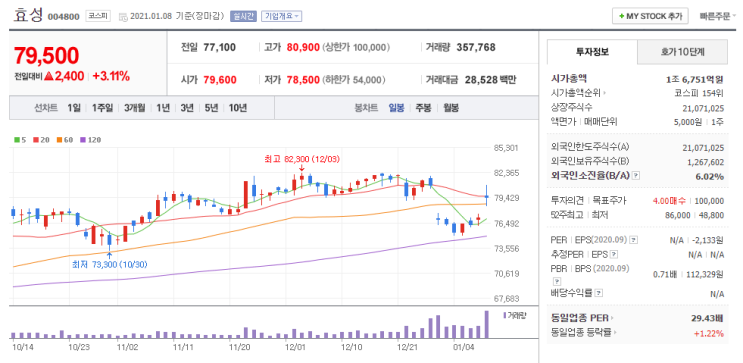Click the 저가 78,500 value
Image resolution: width=743 pixels, height=363 pixels.
point(303,80)
